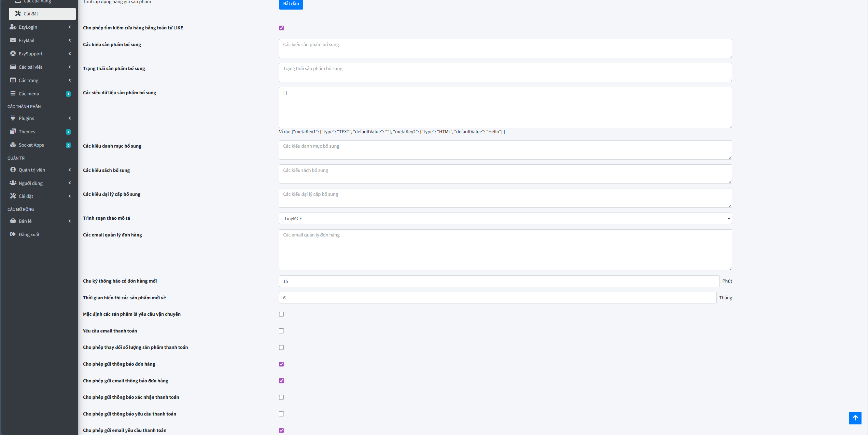Click the Đăng xuất sign-out icon
Viewport: 868px width, 435px height.
[x=13, y=234]
